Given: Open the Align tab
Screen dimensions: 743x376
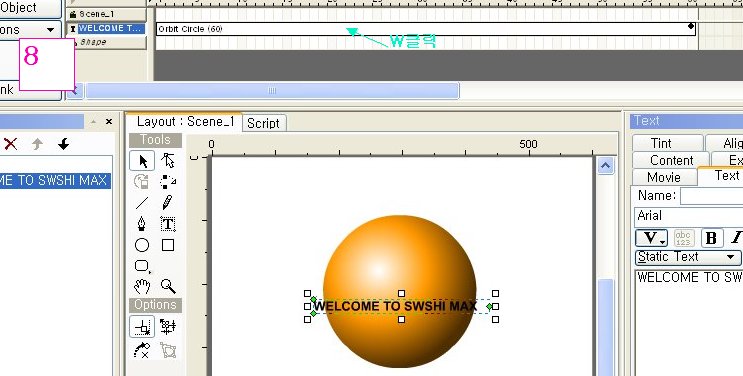Looking at the screenshot, I should [725, 143].
